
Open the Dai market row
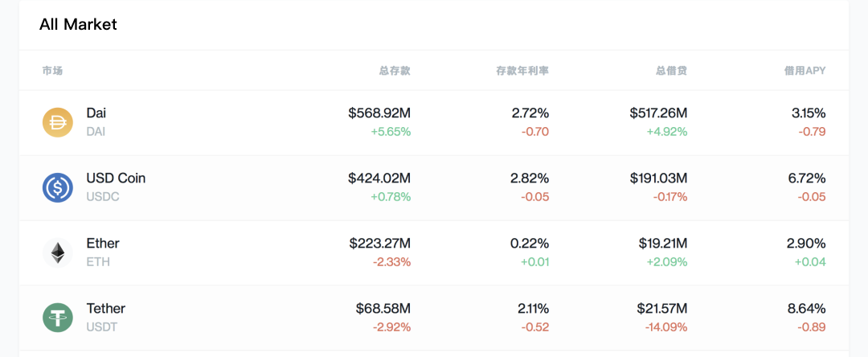point(434,123)
